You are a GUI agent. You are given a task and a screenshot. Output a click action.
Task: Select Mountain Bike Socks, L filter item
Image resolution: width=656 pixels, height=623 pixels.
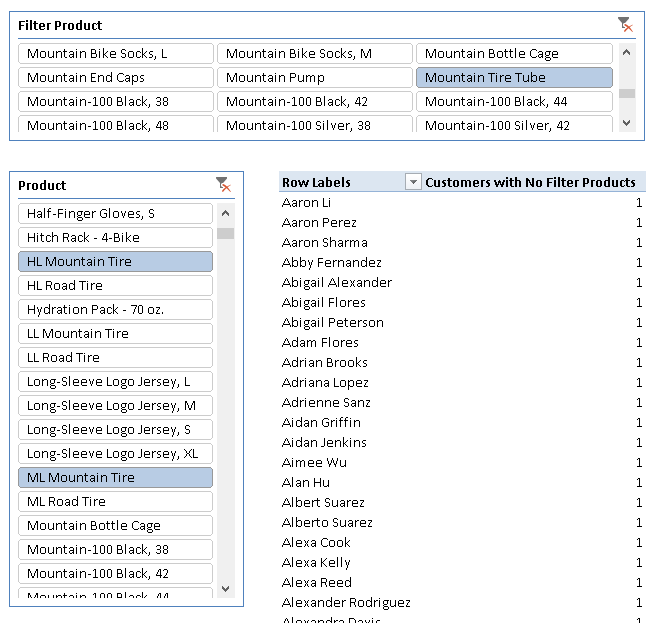pyautogui.click(x=116, y=54)
